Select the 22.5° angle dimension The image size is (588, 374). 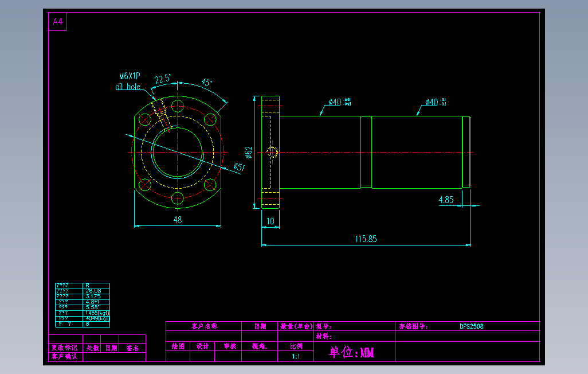coord(163,79)
